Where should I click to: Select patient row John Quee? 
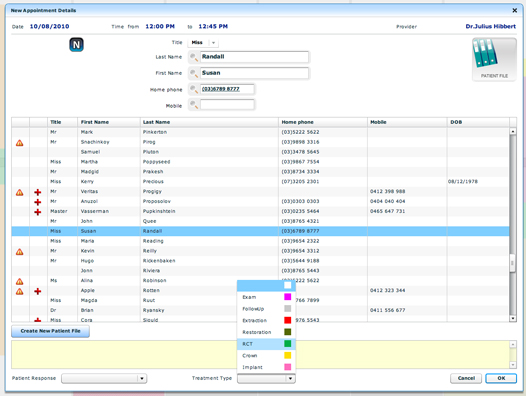(260, 221)
